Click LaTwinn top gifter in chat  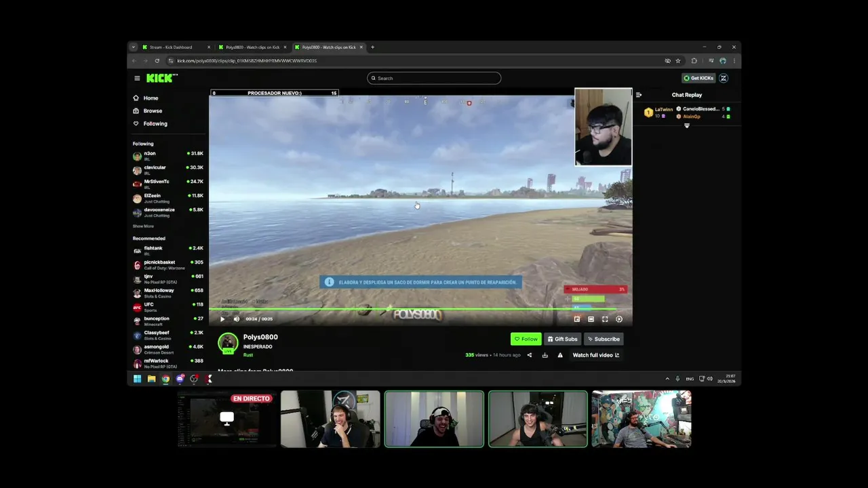(x=658, y=113)
